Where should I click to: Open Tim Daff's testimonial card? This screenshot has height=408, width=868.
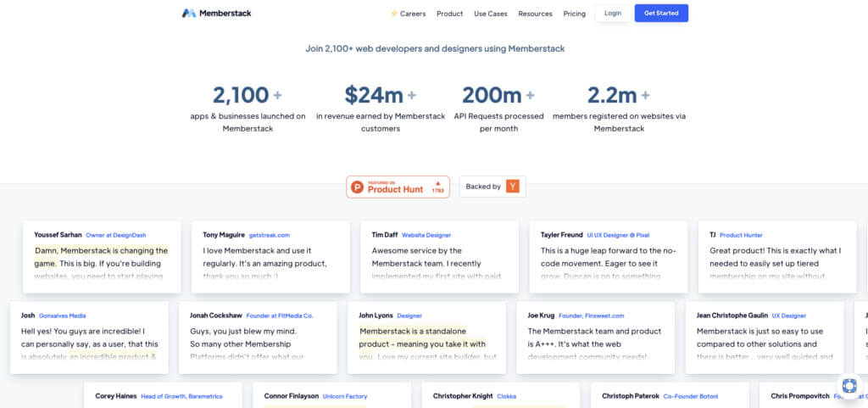[440, 257]
